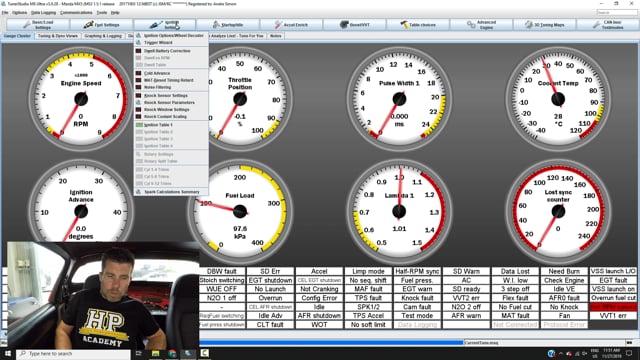The image size is (640, 360).
Task: Click the Windows Start button
Action: (8, 353)
